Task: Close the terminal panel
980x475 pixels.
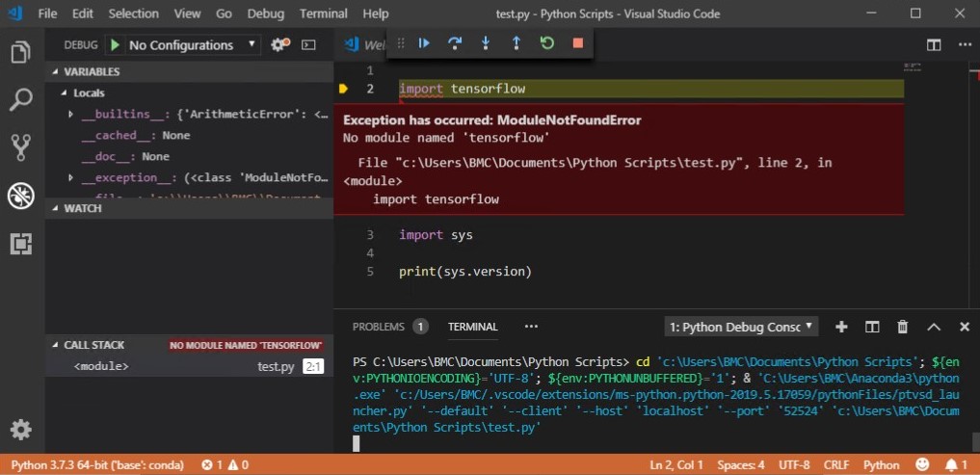Action: (965, 327)
